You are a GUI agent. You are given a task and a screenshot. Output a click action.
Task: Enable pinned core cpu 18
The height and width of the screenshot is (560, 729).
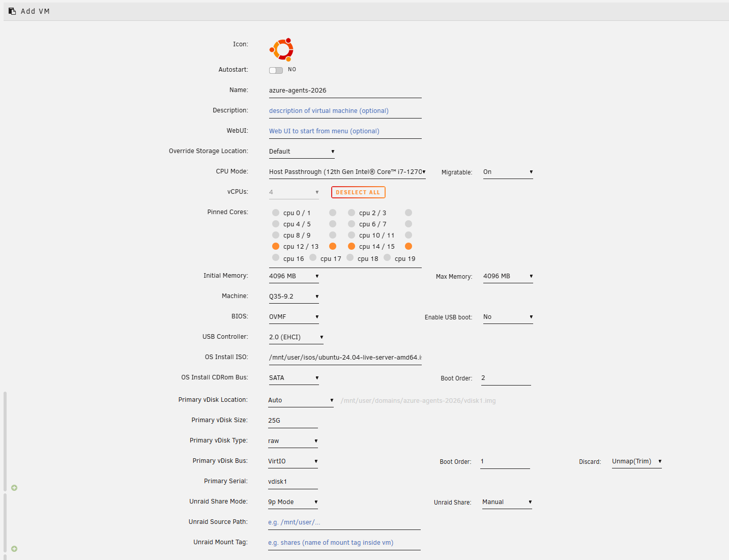[350, 258]
